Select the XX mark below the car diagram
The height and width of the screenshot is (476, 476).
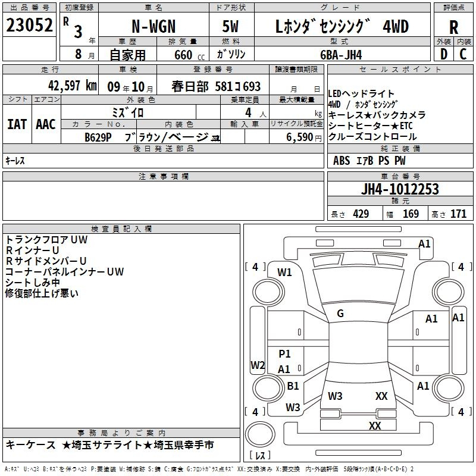(x=375, y=426)
